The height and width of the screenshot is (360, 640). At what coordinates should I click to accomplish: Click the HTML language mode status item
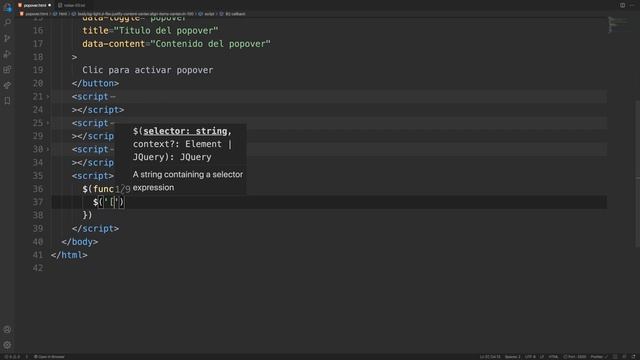[x=553, y=357]
